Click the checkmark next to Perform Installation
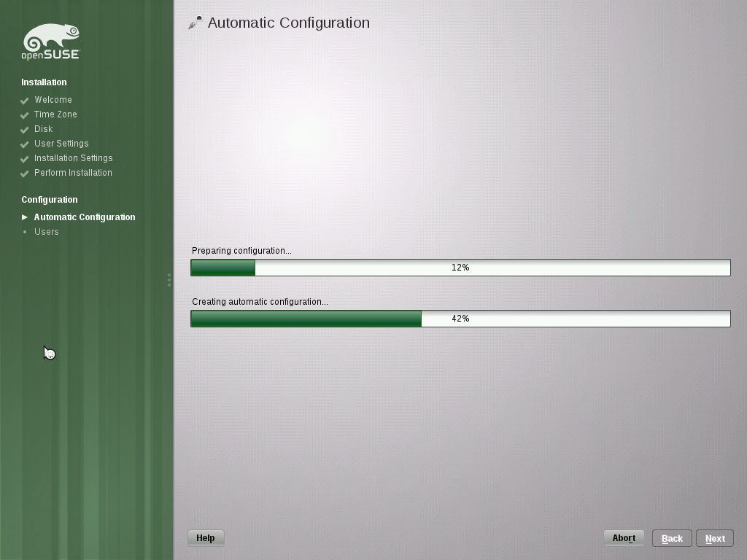747x560 pixels. tap(24, 173)
